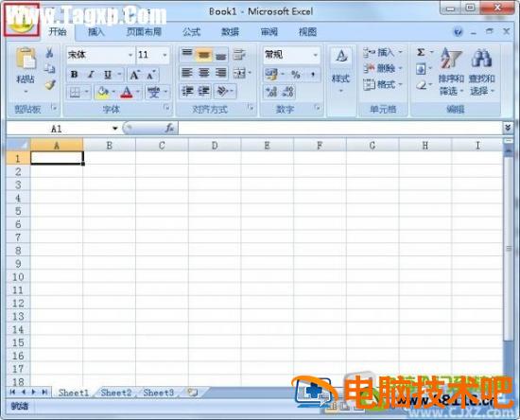Open the 公式 ribbon tab

click(x=191, y=32)
